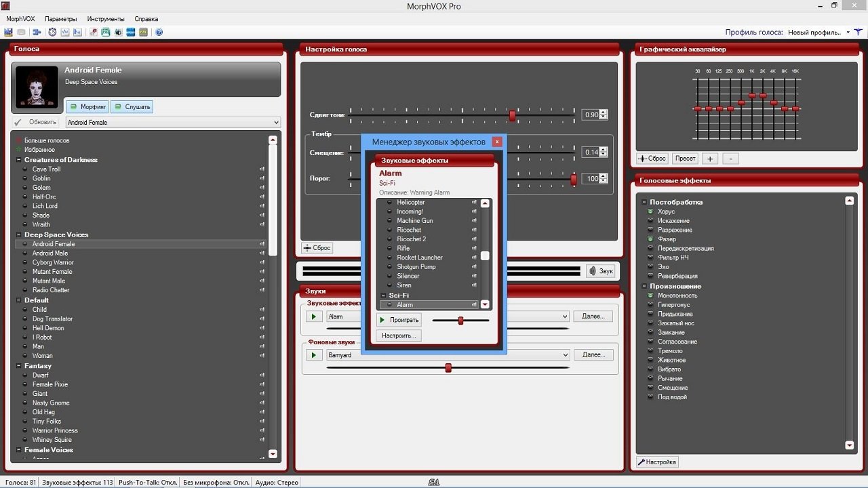
Task: Open the Параметры menu
Action: pyautogui.click(x=60, y=19)
